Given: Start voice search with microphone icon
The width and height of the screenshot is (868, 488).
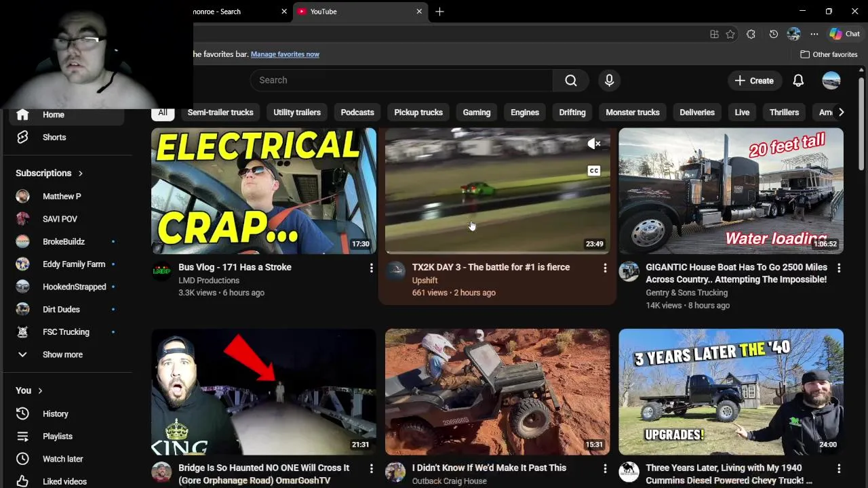Looking at the screenshot, I should [x=609, y=80].
